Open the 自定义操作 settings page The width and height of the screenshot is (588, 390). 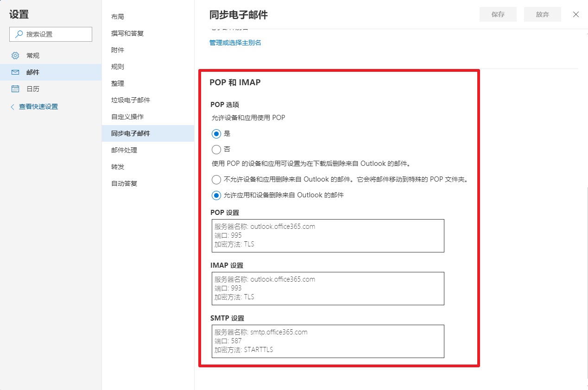tap(148, 117)
